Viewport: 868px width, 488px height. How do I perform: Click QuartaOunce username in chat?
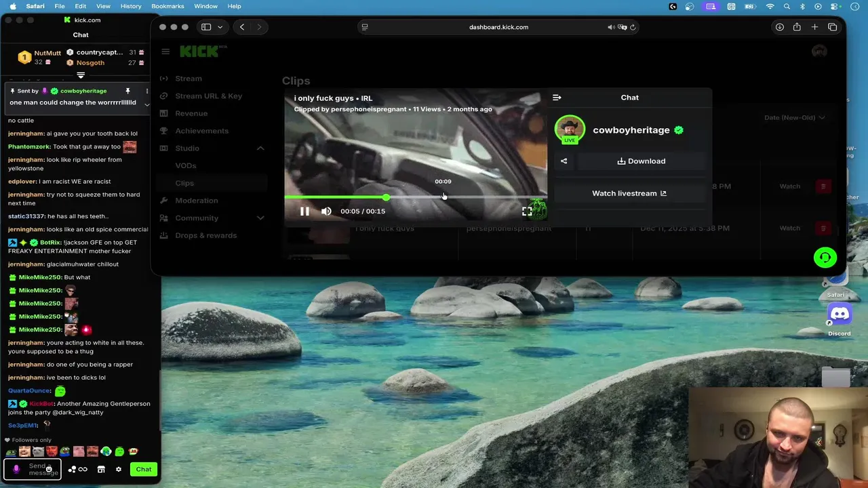[29, 391]
